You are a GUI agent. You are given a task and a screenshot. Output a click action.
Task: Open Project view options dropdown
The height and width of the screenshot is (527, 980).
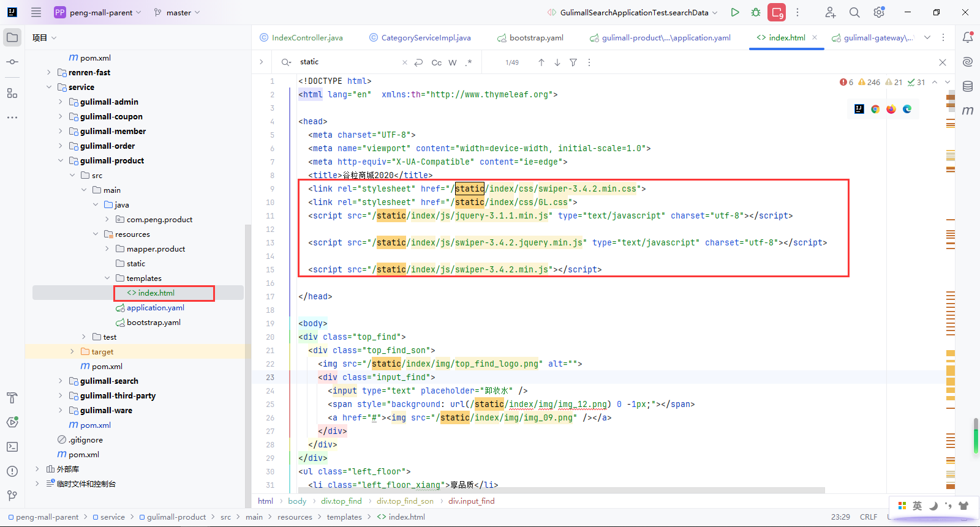point(44,37)
